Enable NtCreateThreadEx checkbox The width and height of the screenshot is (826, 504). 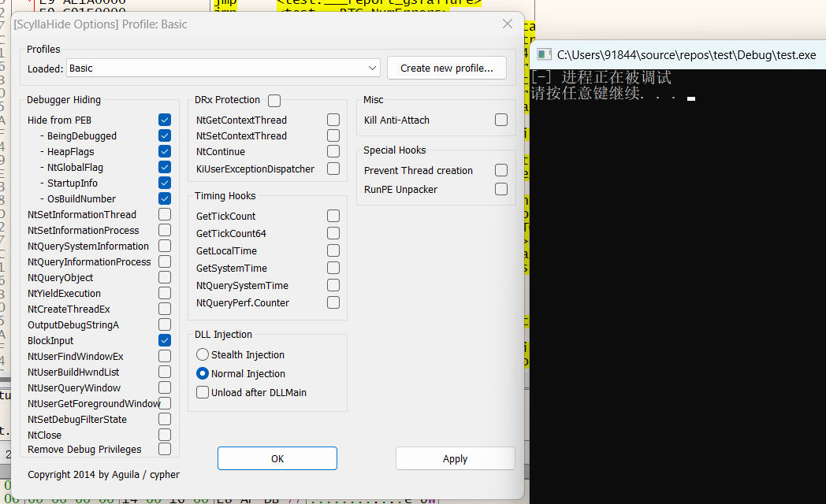tap(165, 309)
